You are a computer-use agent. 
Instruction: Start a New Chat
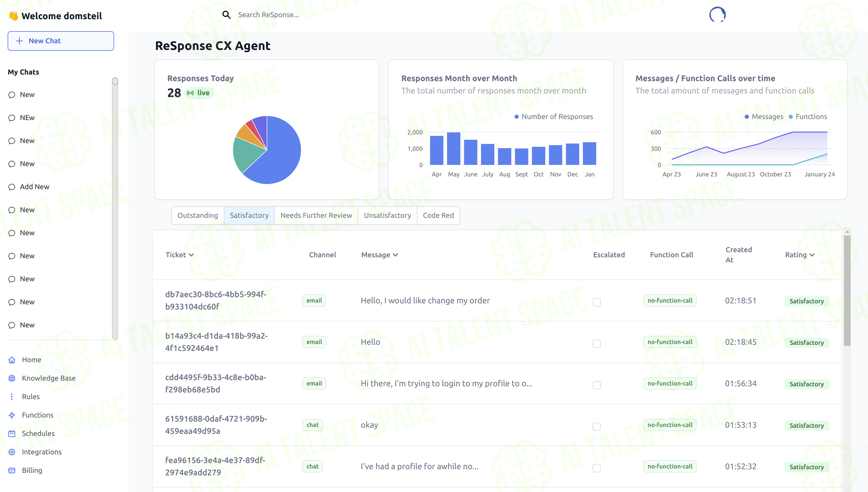click(x=61, y=41)
